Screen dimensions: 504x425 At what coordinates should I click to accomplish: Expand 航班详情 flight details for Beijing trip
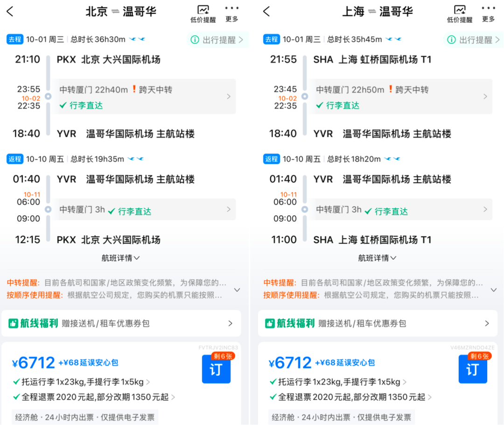coord(120,258)
